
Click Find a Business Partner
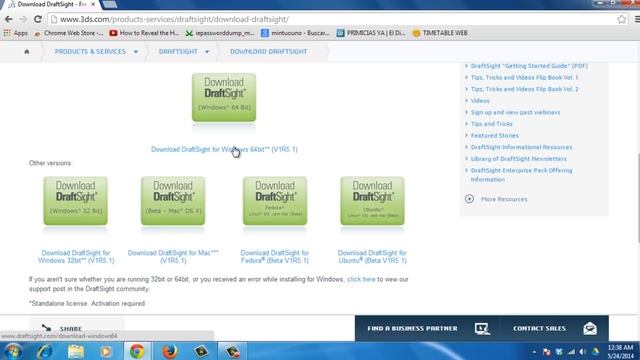[x=412, y=329]
